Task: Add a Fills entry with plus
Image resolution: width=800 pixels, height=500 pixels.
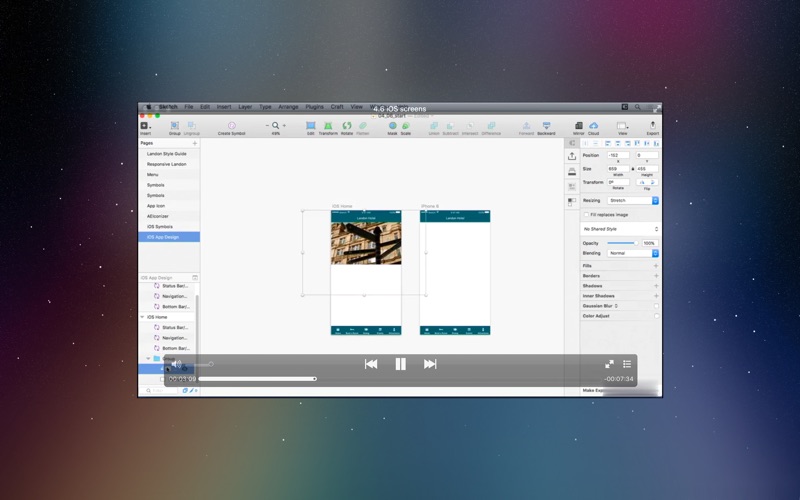Action: [x=656, y=266]
